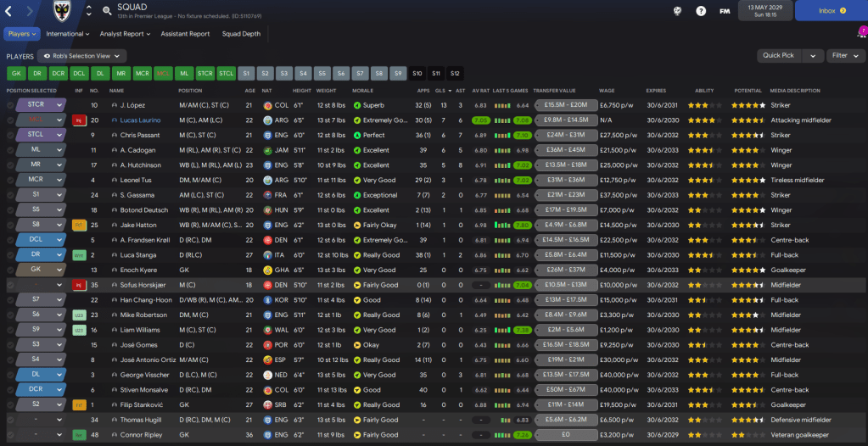Screen dimensions: 868x446
Task: Click the FM logo menu icon
Action: point(725,11)
